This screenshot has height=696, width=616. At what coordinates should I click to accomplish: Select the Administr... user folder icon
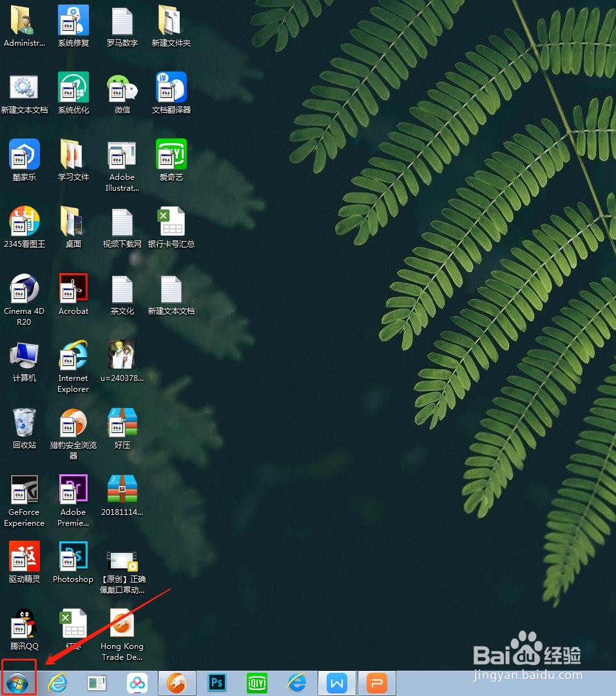(x=24, y=26)
